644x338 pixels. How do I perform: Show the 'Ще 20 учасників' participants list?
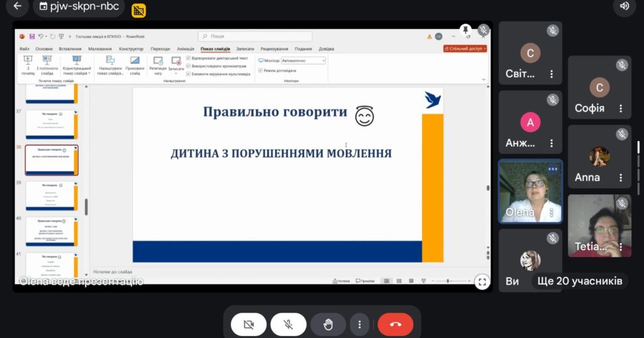click(x=578, y=281)
